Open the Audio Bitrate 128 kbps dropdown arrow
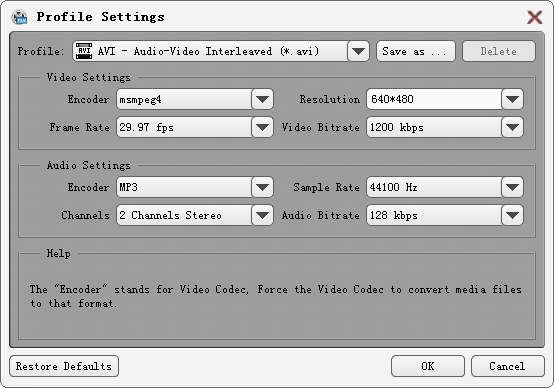 pos(512,215)
